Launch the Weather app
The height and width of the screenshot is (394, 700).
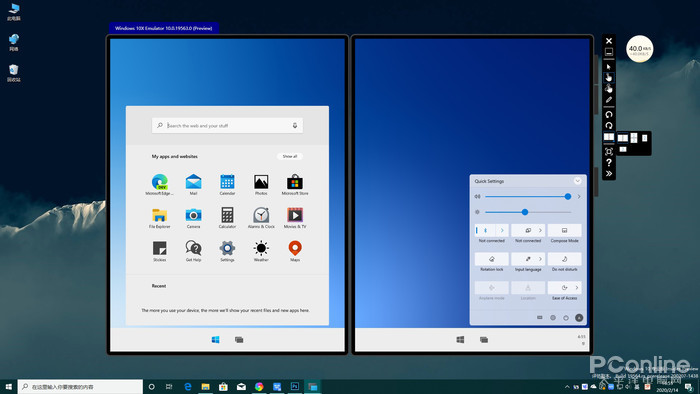pos(261,251)
